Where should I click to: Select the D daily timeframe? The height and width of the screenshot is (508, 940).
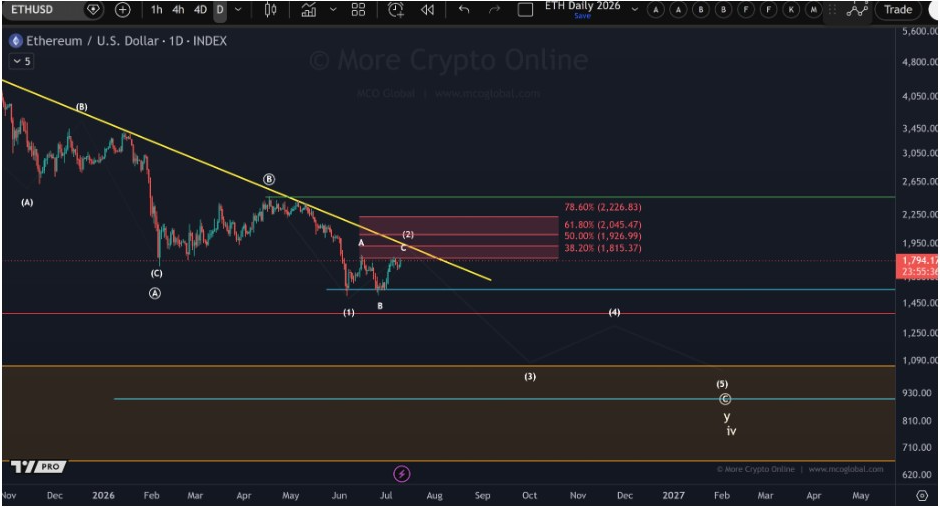(220, 10)
